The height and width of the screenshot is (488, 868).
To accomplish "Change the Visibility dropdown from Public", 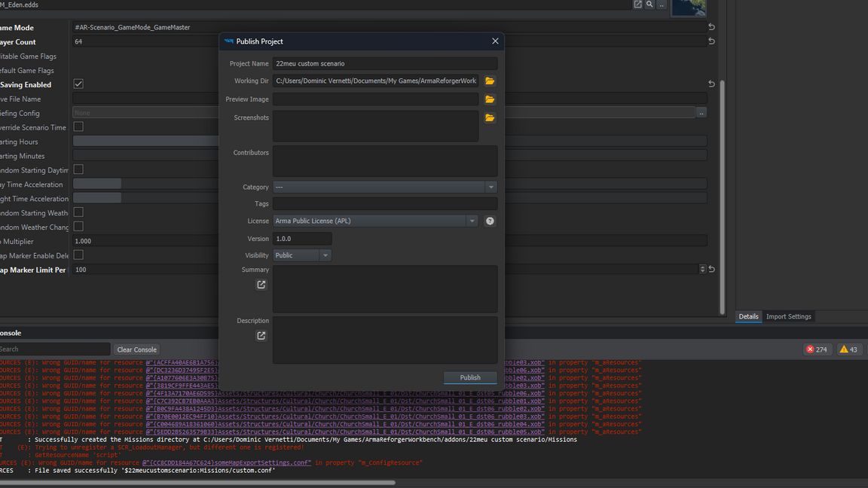I will tap(325, 255).
